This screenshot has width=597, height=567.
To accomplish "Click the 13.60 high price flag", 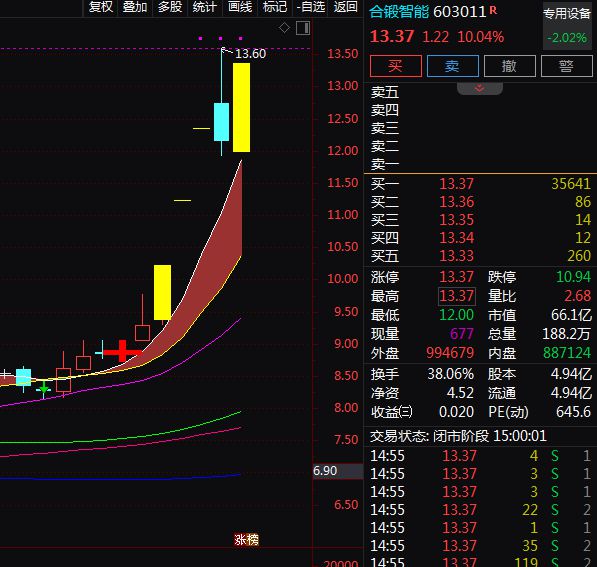I will click(250, 54).
